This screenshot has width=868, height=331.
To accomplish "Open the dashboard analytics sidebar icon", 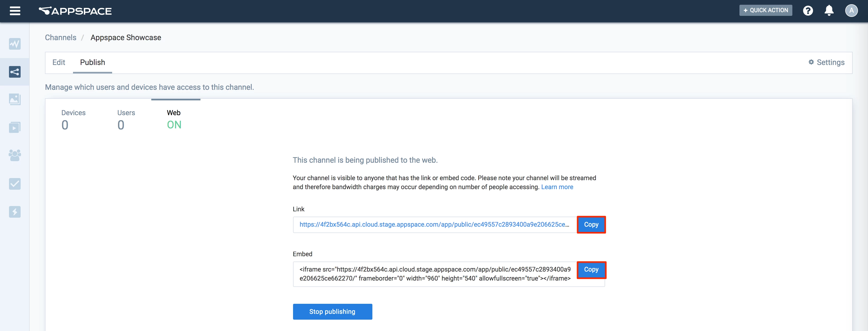I will coord(15,44).
